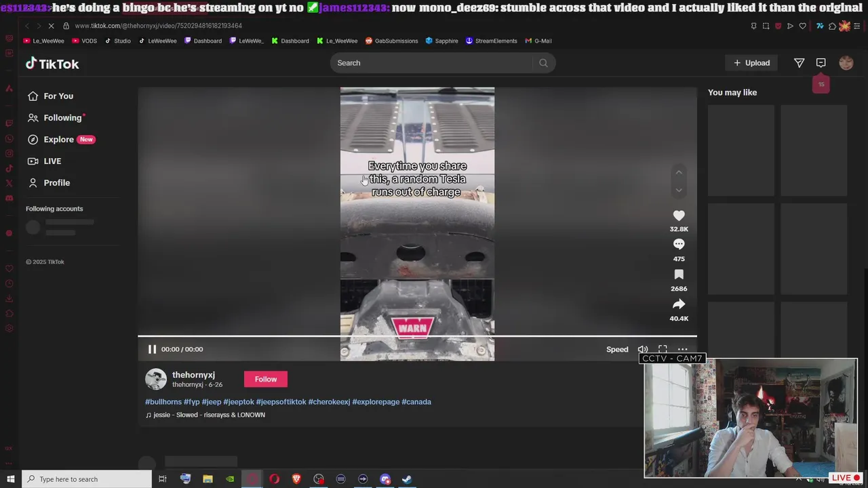The height and width of the screenshot is (488, 868).
Task: Click the TikTok logo
Action: coord(52,64)
